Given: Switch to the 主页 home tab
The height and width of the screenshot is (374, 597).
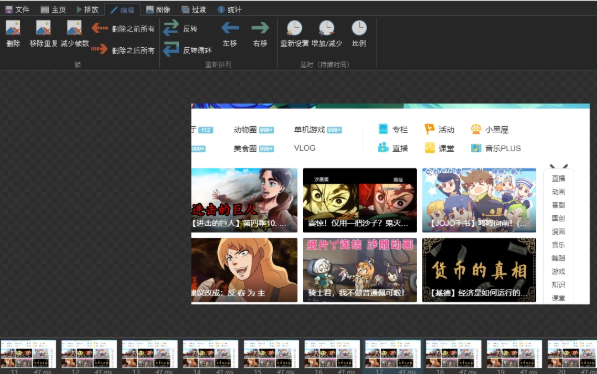Looking at the screenshot, I should click(53, 10).
